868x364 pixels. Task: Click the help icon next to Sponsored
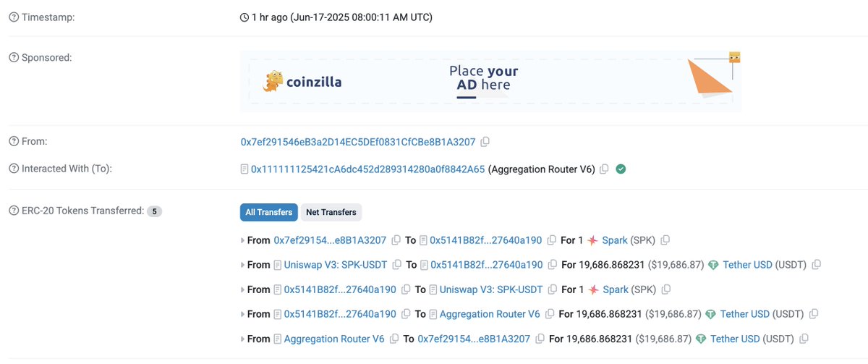coord(14,57)
